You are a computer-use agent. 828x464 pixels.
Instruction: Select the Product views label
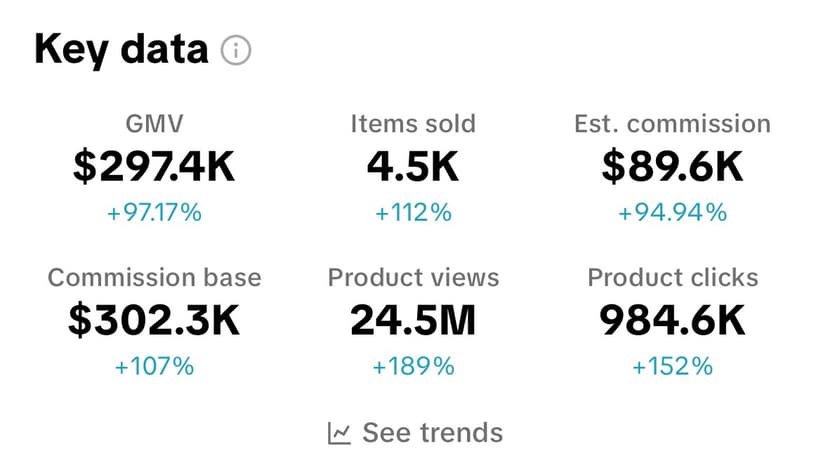coord(413,277)
